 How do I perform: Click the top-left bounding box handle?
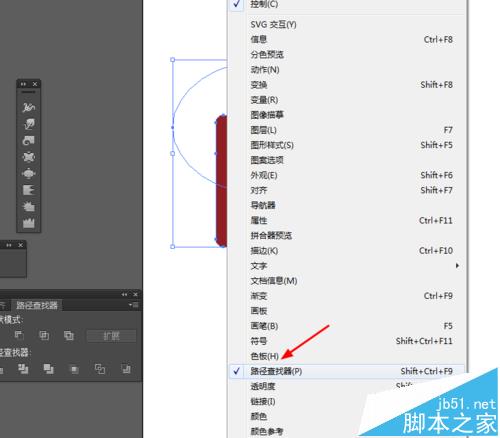click(x=173, y=60)
